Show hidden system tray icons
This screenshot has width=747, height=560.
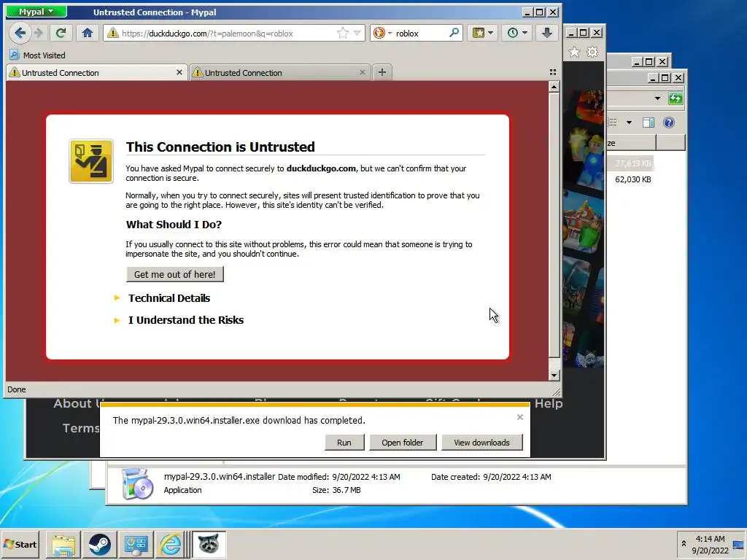684,544
